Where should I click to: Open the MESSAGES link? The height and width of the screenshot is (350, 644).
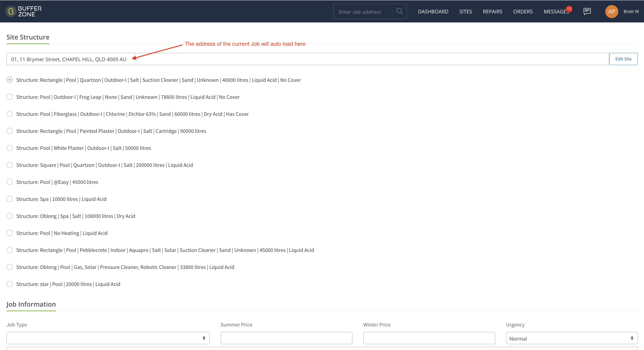556,12
